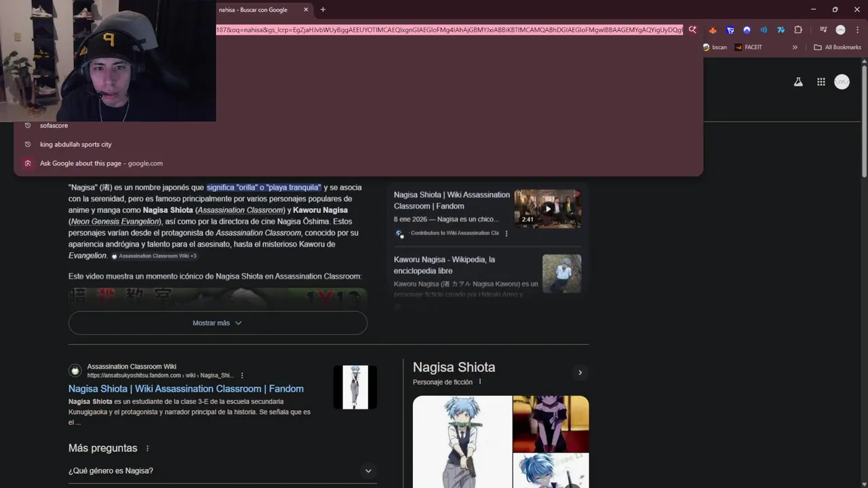The height and width of the screenshot is (488, 868).
Task: Click the highlighted text significa orilla o playa tranquila
Action: (x=264, y=187)
